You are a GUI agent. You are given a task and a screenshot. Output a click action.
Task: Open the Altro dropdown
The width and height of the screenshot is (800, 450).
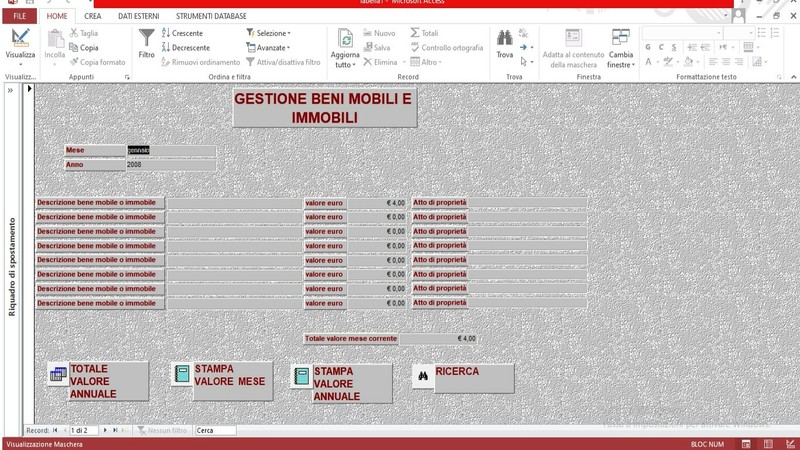pos(426,62)
